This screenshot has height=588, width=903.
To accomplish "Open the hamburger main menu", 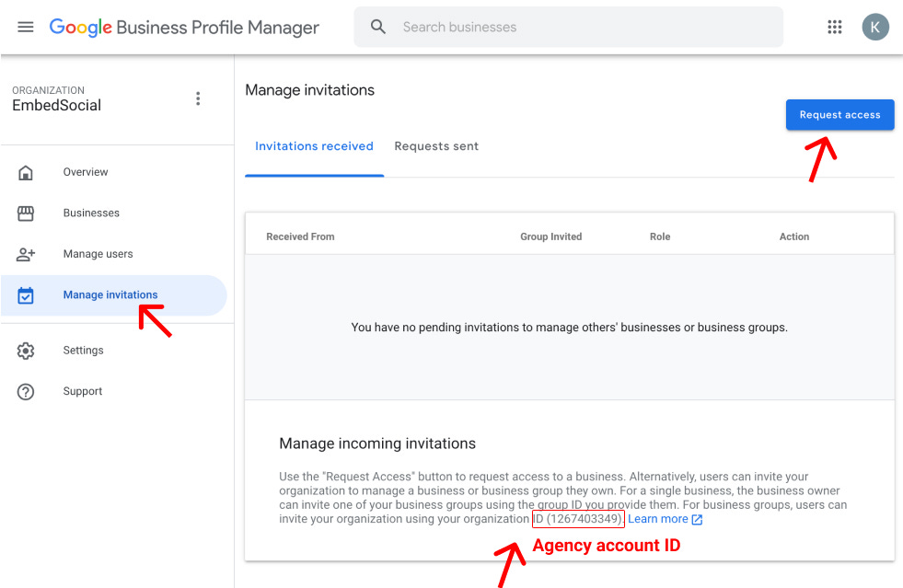I will [26, 27].
